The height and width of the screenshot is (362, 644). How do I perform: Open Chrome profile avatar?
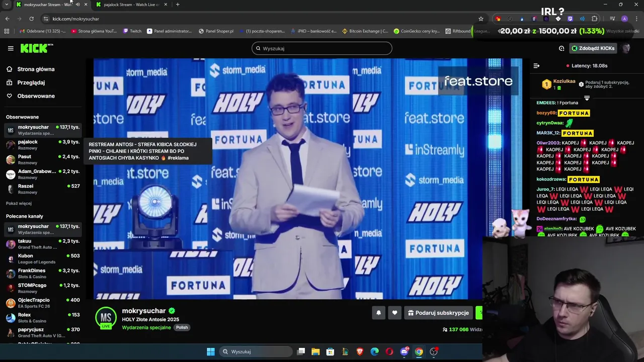pyautogui.click(x=624, y=19)
